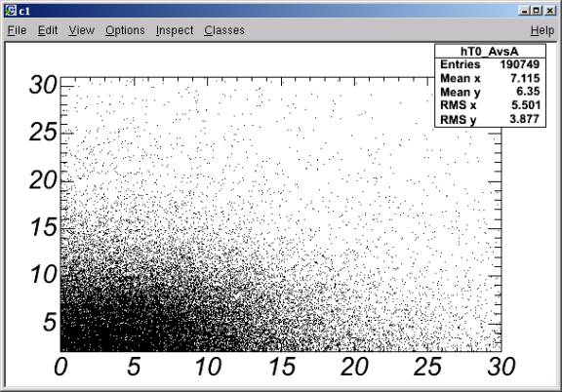Viewport: 562px width, 392px height.
Task: Click the Mean y row in the stats box
Action: [x=490, y=92]
